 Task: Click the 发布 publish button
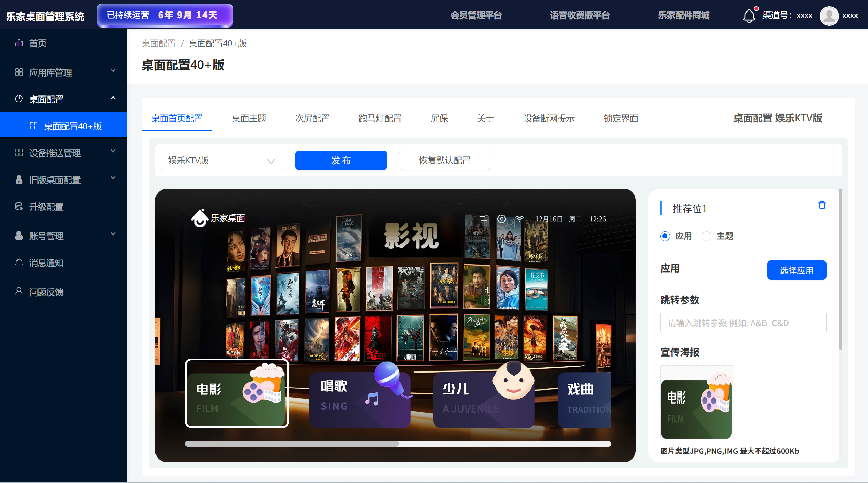pyautogui.click(x=341, y=160)
